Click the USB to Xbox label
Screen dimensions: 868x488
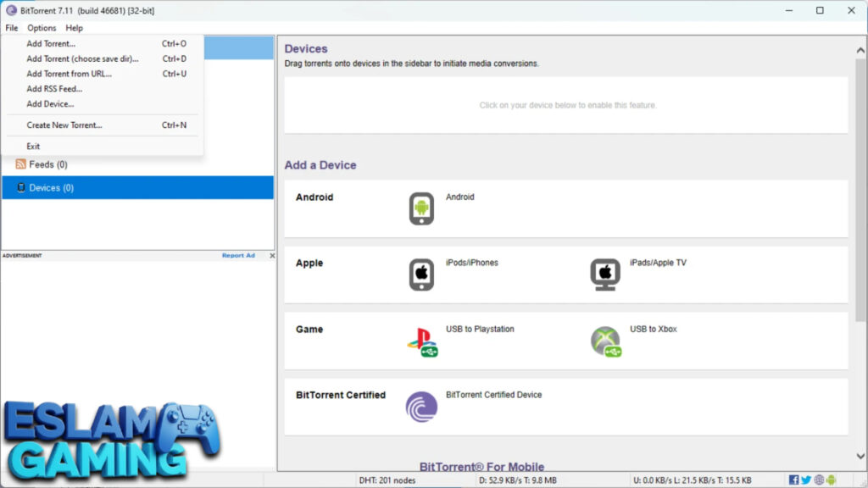coord(654,329)
